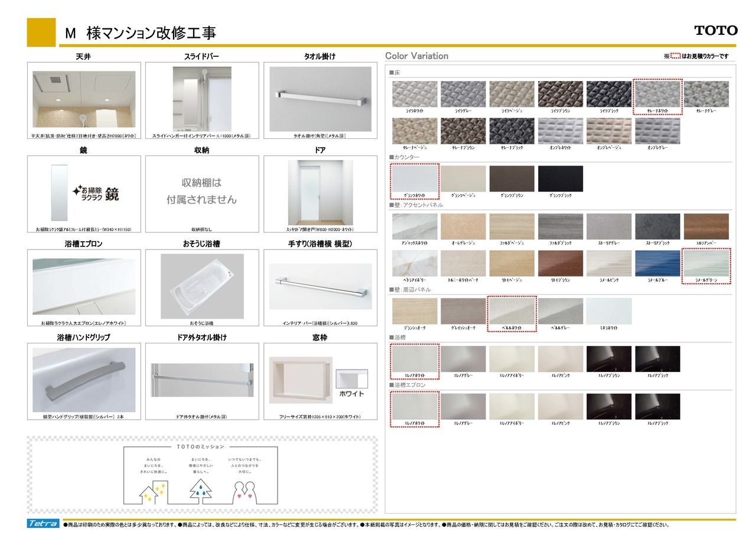Choose エレノアピンク in the 浴槽 row
756x535 pixels.
click(x=561, y=359)
